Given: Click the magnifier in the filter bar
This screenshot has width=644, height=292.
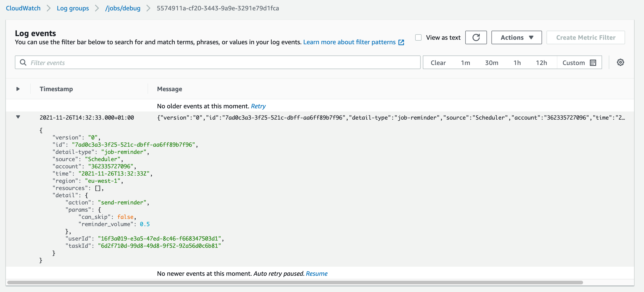Looking at the screenshot, I should pos(23,62).
